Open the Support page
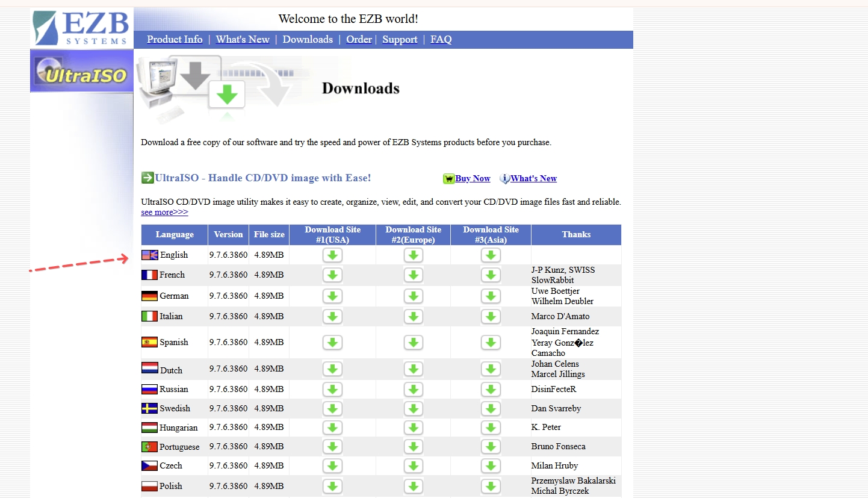Image resolution: width=868 pixels, height=498 pixels. (x=400, y=40)
